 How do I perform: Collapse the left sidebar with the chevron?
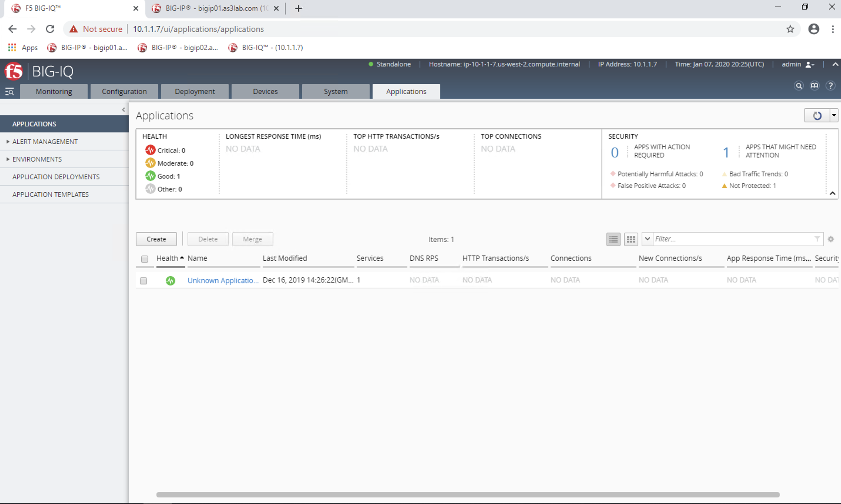(x=123, y=110)
